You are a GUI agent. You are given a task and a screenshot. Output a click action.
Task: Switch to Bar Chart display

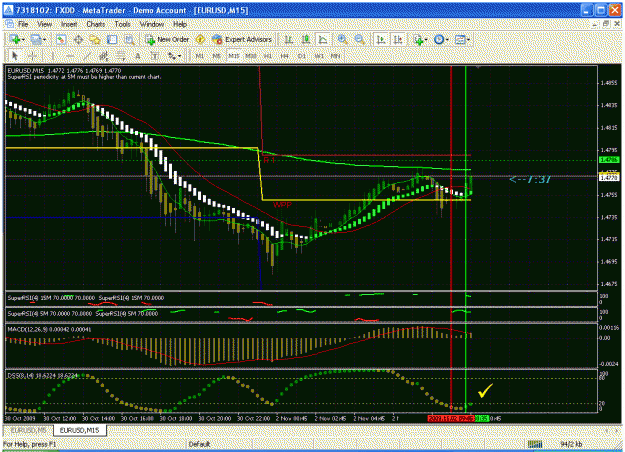click(289, 39)
